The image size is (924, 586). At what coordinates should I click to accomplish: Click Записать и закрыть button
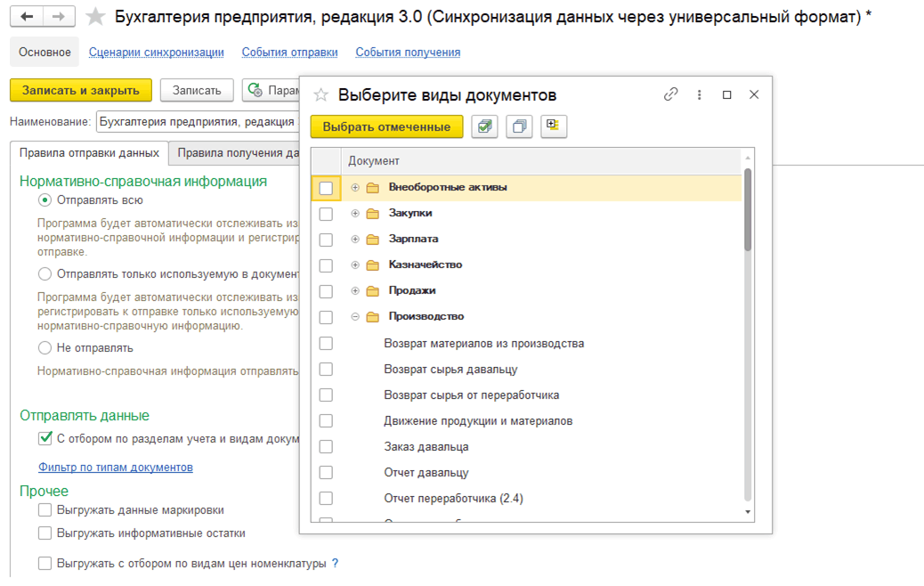[x=81, y=90]
